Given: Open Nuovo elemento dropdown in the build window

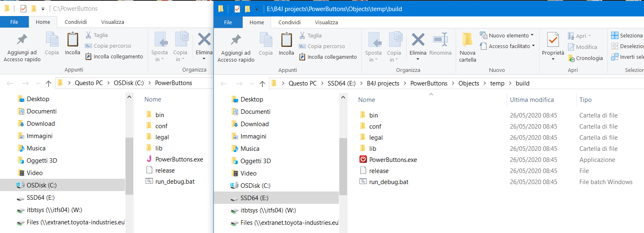Looking at the screenshot, I should 507,35.
